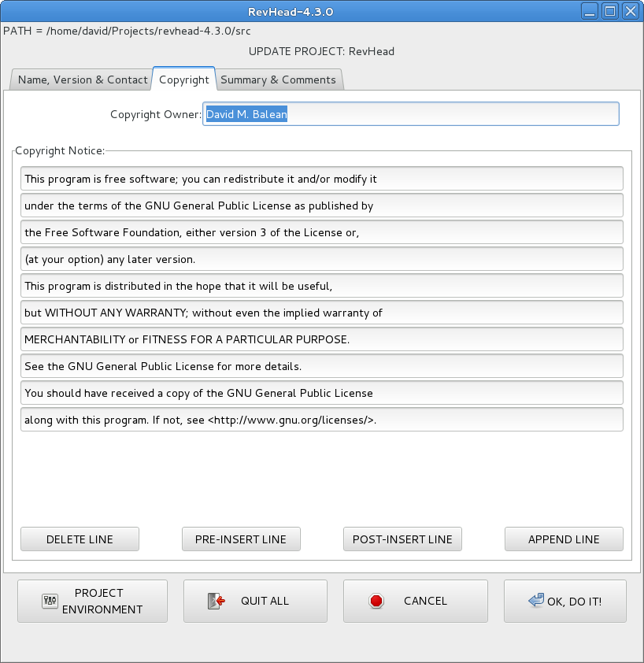Screen dimensions: 644x663
Task: Select line 'You should have received a copy'
Action: pyautogui.click(x=322, y=393)
